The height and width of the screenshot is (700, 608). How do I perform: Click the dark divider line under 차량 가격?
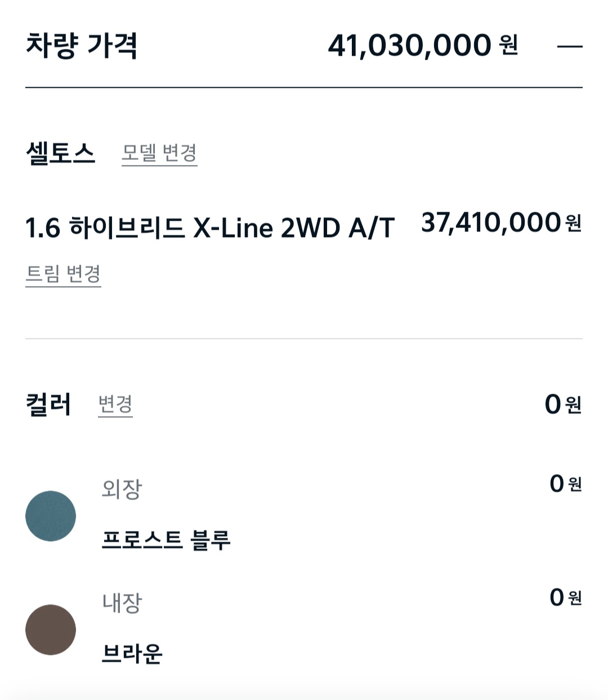point(304,88)
